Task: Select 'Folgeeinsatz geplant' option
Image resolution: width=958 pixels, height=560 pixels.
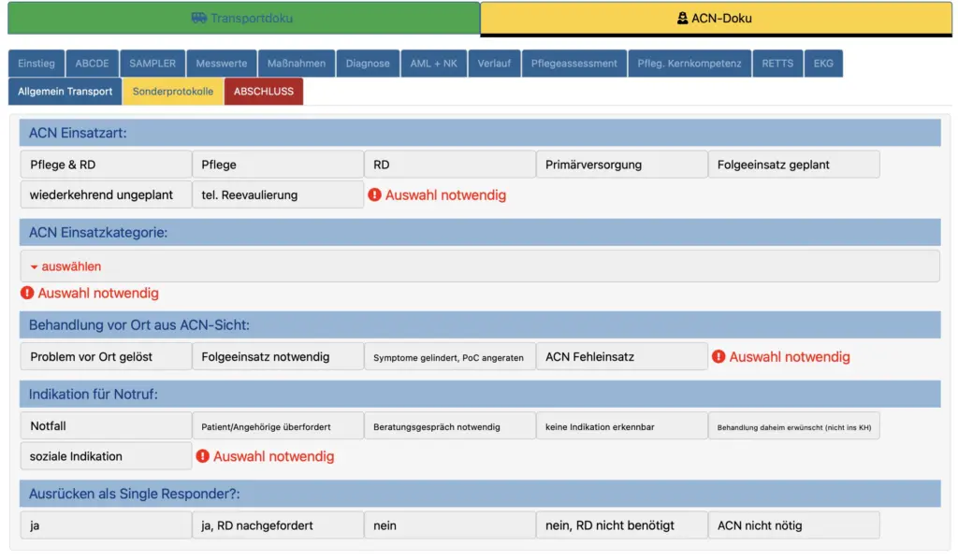Action: click(793, 165)
